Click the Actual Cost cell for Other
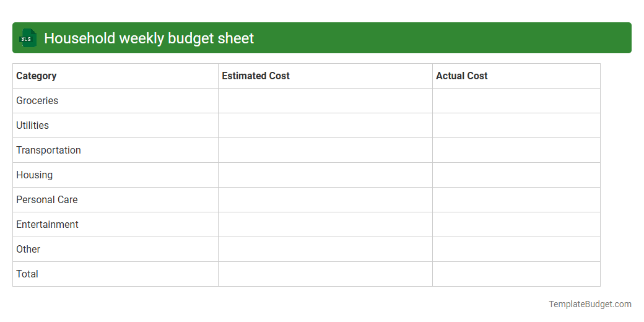Screen dimensions: 644x322 [x=516, y=250]
